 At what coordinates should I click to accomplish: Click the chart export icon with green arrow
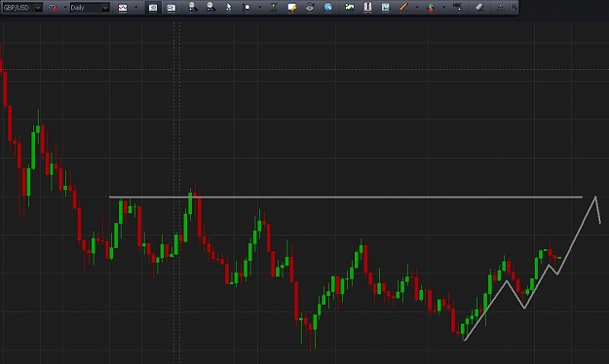385,7
